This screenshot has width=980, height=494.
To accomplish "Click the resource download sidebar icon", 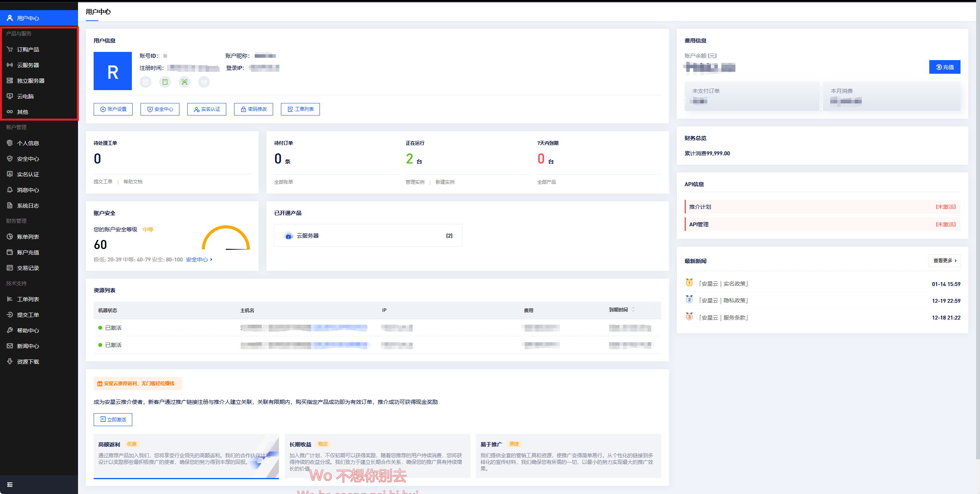I will coord(10,361).
